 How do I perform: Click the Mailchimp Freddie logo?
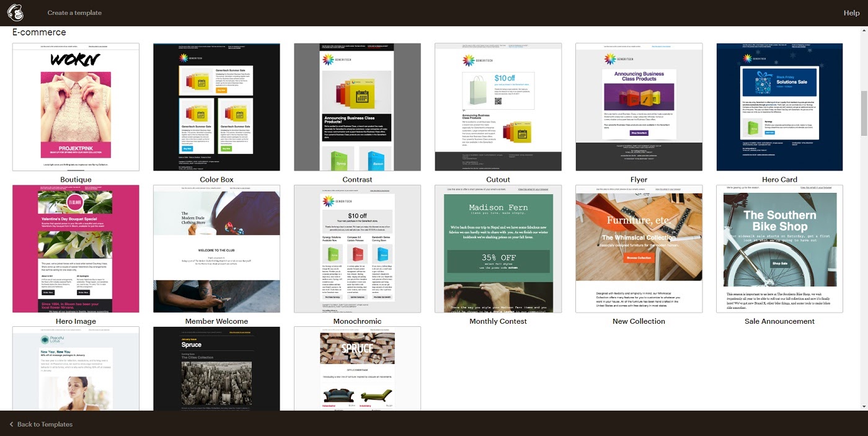click(x=15, y=12)
